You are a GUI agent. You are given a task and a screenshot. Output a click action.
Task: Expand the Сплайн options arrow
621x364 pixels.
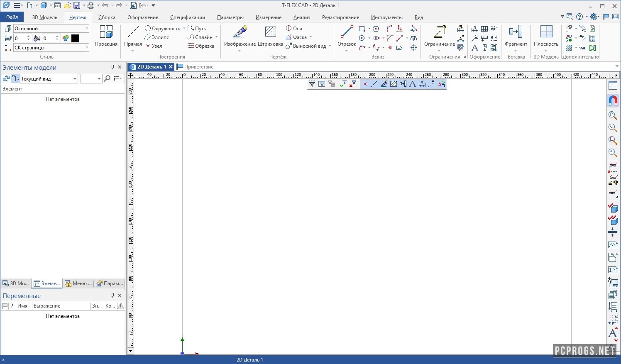[x=217, y=37]
